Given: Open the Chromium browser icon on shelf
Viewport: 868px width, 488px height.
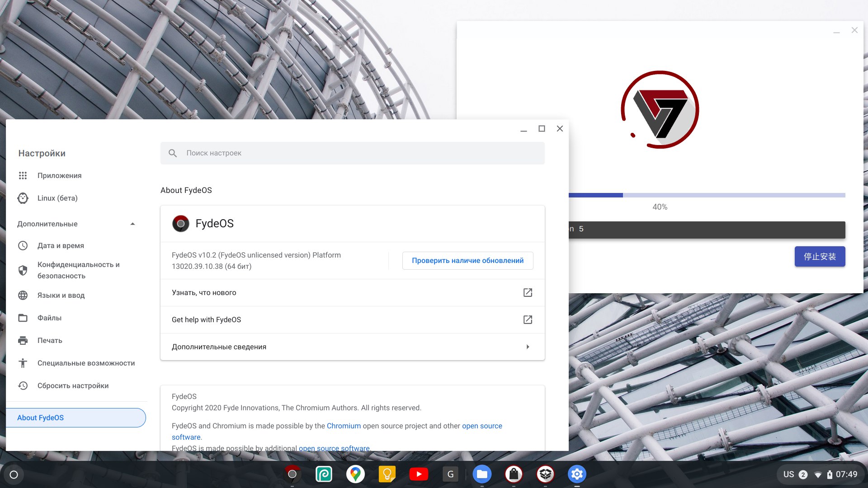Looking at the screenshot, I should pos(292,474).
